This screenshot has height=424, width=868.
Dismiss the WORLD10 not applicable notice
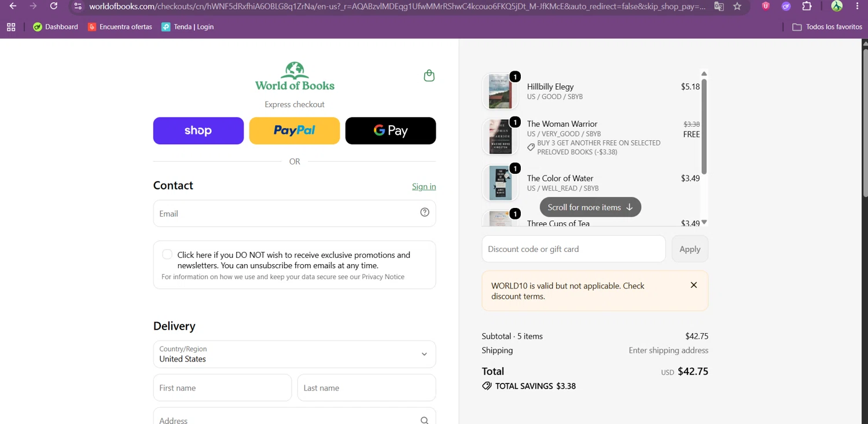(x=694, y=285)
